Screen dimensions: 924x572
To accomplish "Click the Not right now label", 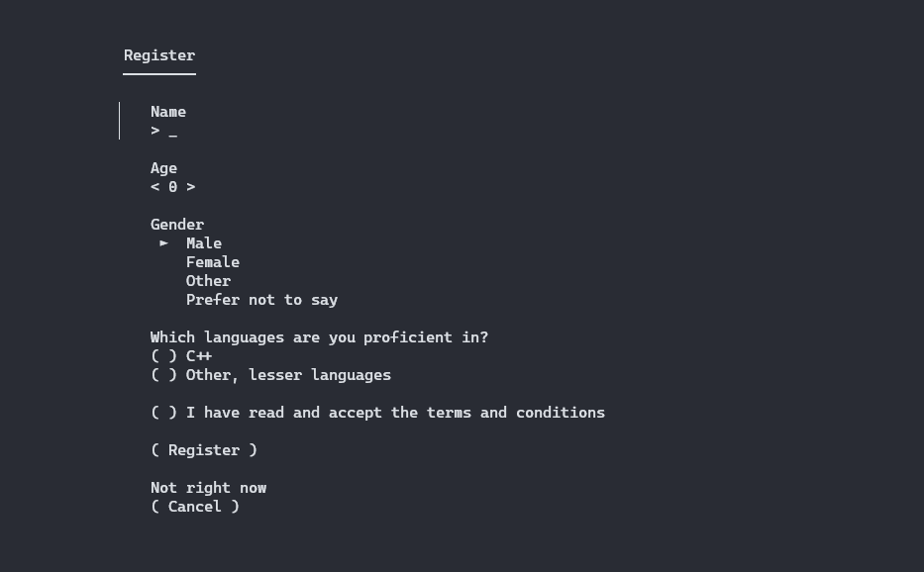I will [209, 488].
